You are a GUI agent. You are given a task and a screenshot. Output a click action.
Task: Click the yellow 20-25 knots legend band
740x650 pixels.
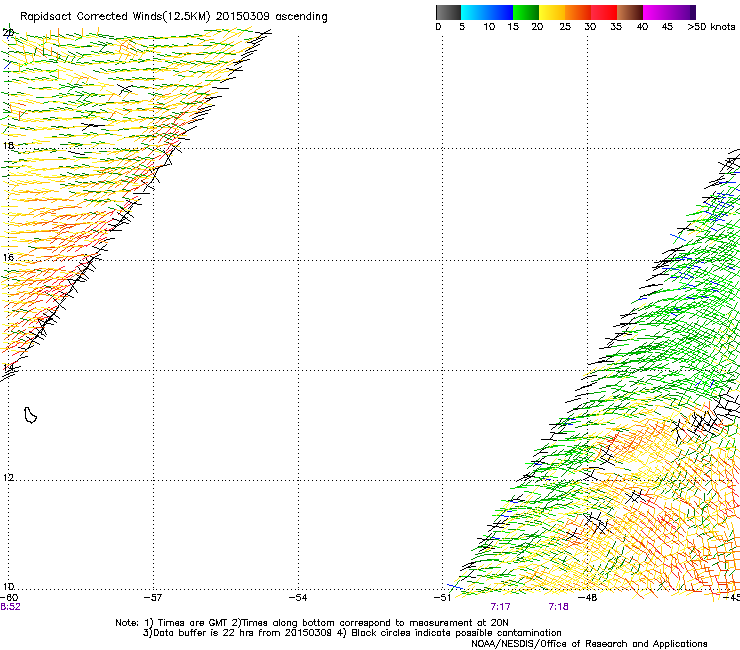[552, 12]
